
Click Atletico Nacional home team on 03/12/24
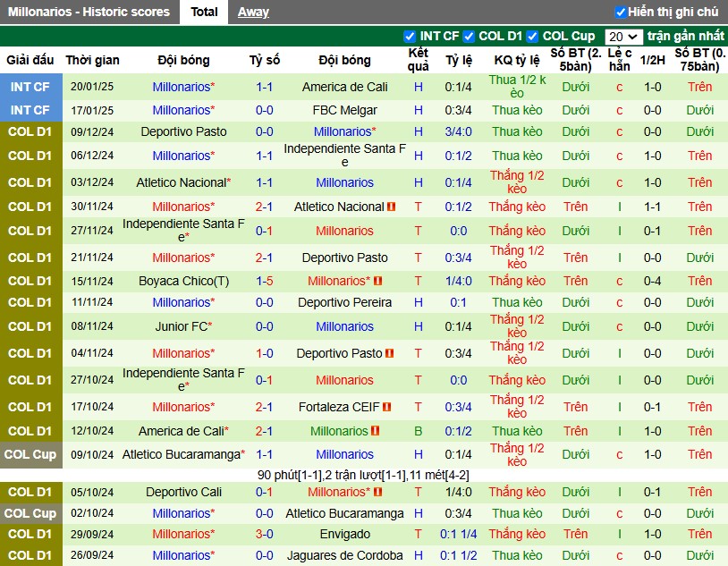[182, 182]
